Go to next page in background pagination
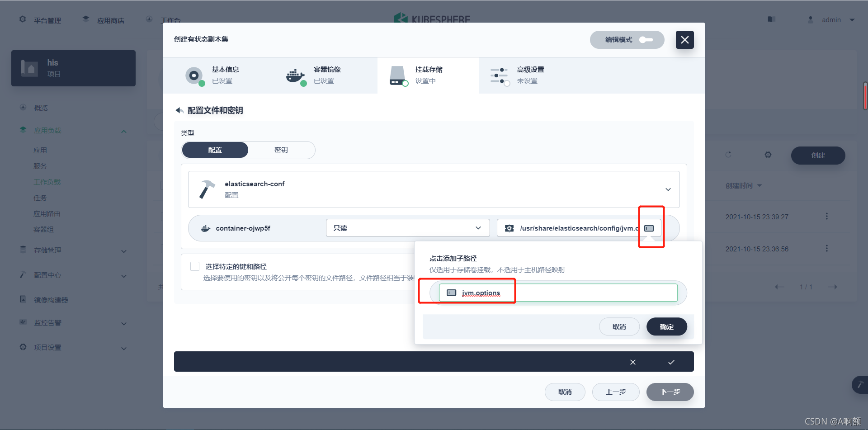This screenshot has width=868, height=430. [x=833, y=287]
